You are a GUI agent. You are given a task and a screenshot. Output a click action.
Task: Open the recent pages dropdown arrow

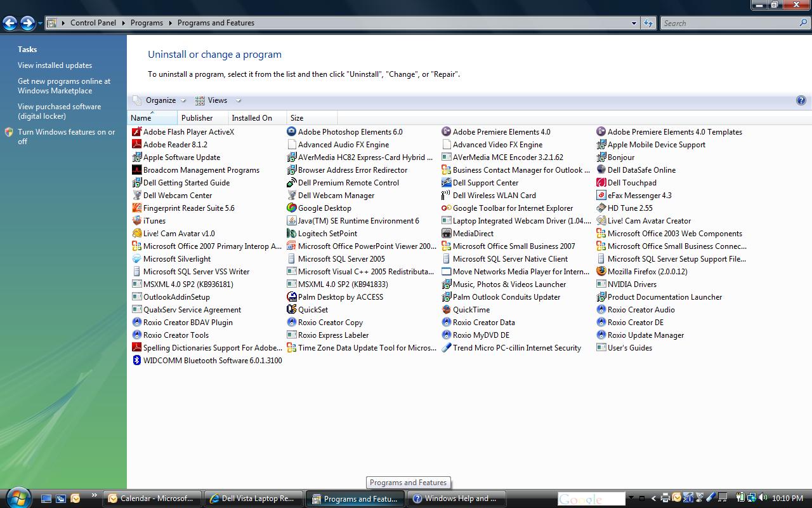[40, 23]
